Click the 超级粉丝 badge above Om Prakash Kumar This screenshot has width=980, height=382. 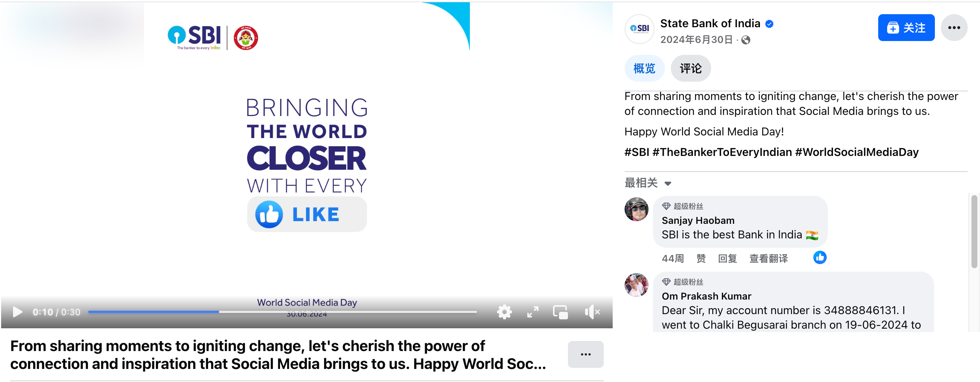(682, 282)
